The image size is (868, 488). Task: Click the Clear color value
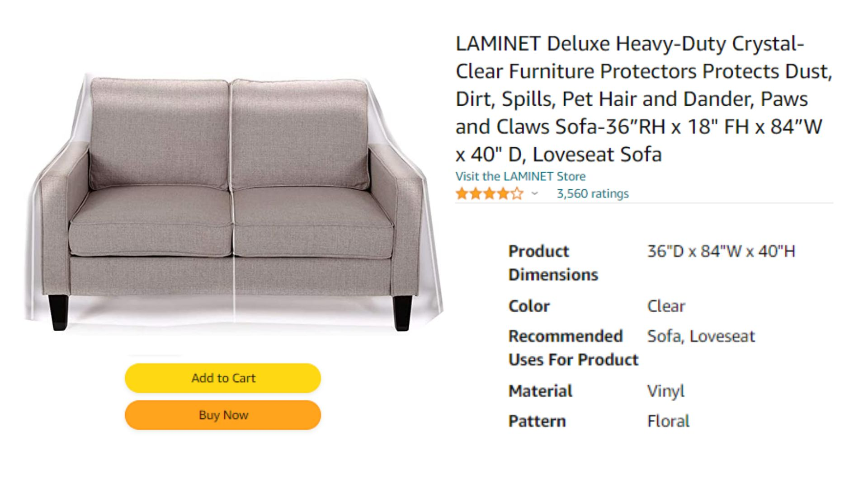coord(666,306)
